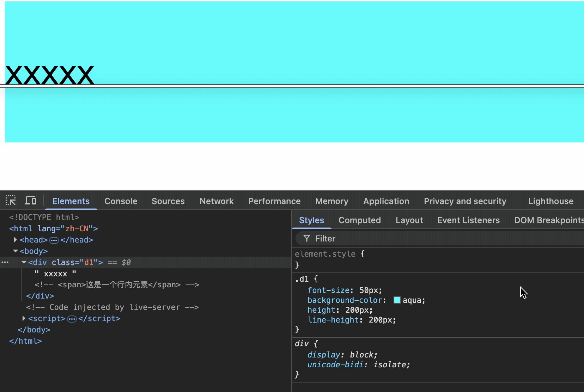584x392 pixels.
Task: Open the Performance tab
Action: (274, 201)
